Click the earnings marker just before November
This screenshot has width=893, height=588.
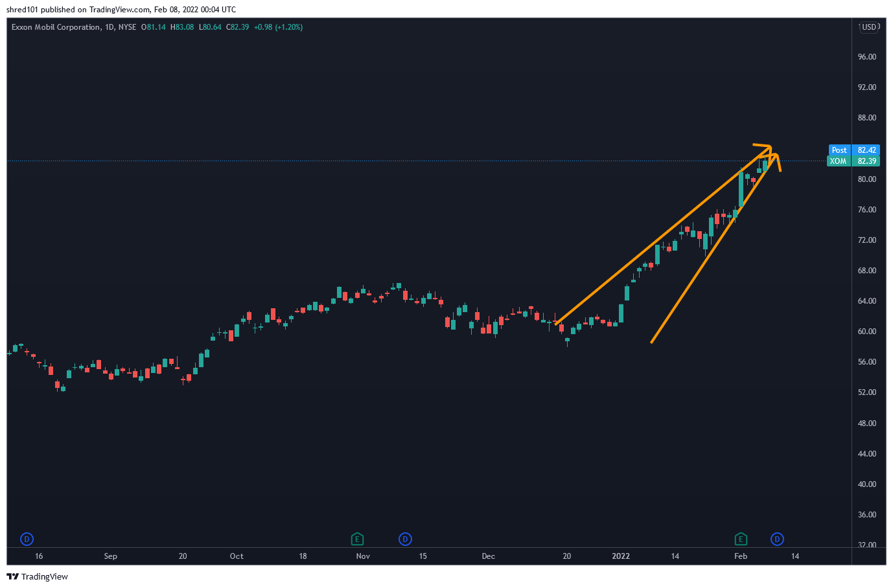click(356, 539)
